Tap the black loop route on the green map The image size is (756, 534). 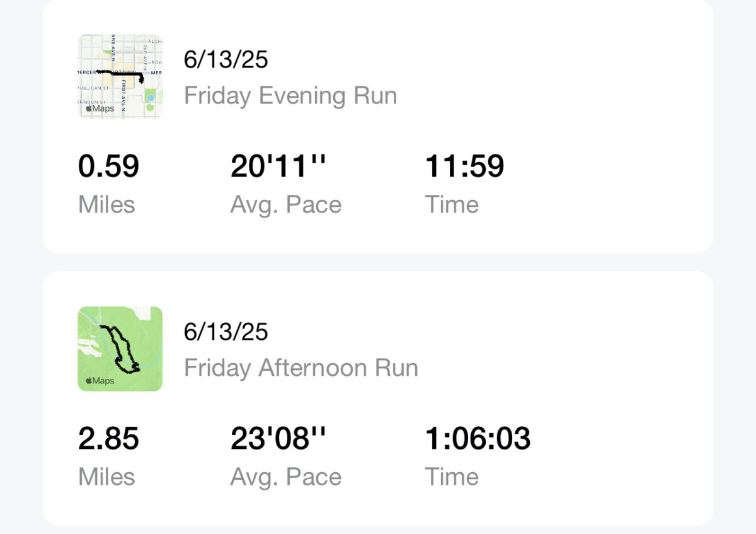120,349
